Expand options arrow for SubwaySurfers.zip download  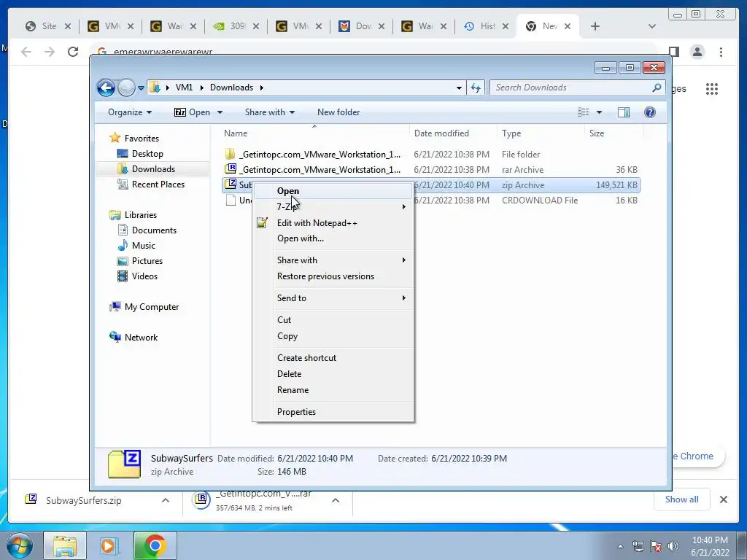[166, 500]
